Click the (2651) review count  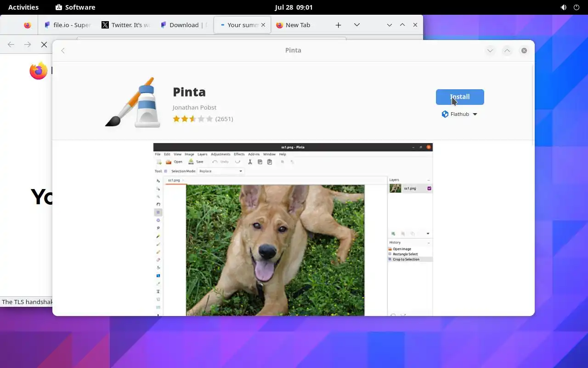point(224,119)
